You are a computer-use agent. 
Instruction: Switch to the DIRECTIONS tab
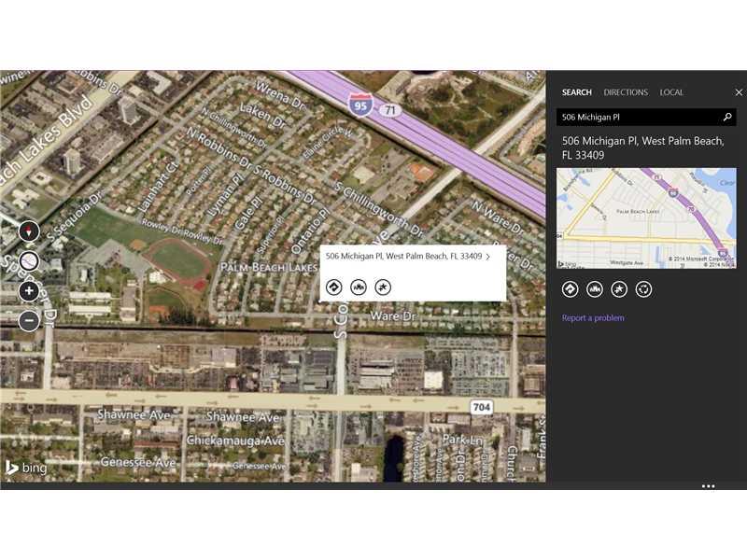[626, 92]
